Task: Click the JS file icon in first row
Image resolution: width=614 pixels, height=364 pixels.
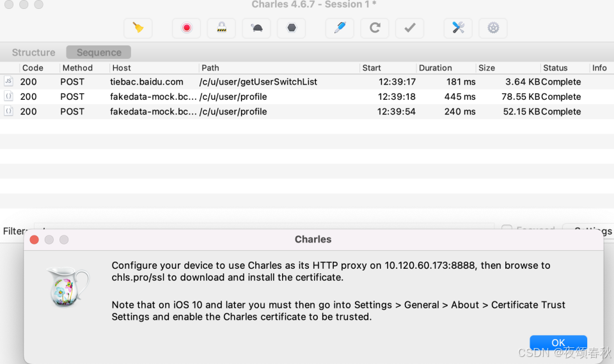Action: (8, 81)
